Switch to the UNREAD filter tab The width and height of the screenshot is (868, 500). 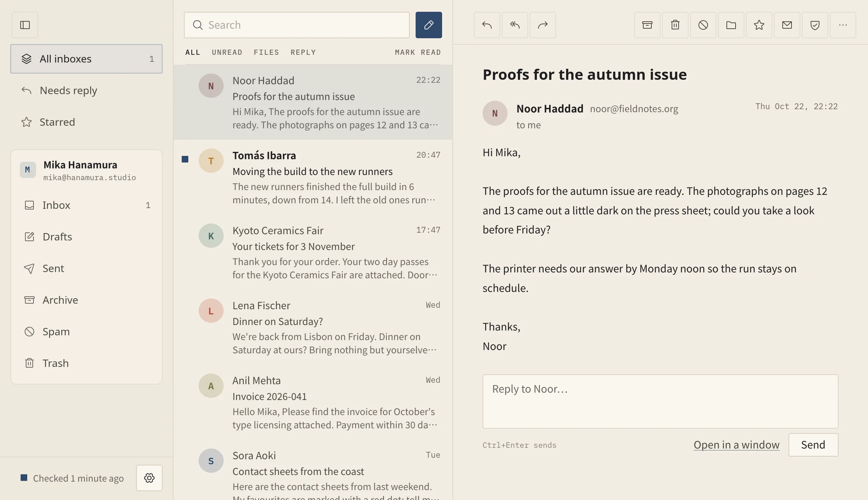227,52
